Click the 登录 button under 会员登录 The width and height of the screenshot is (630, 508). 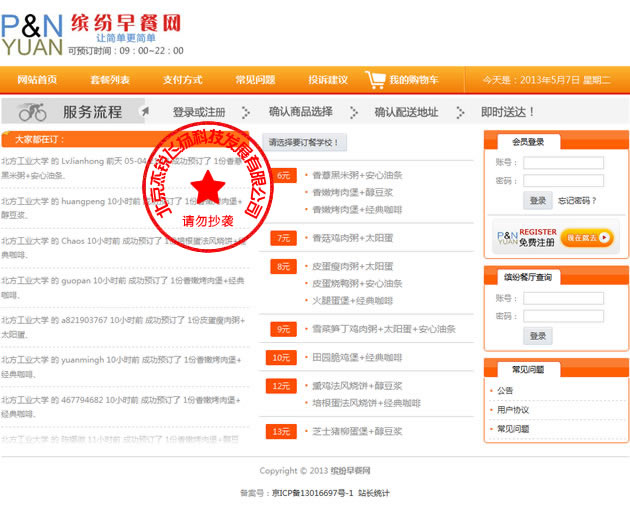coord(538,200)
